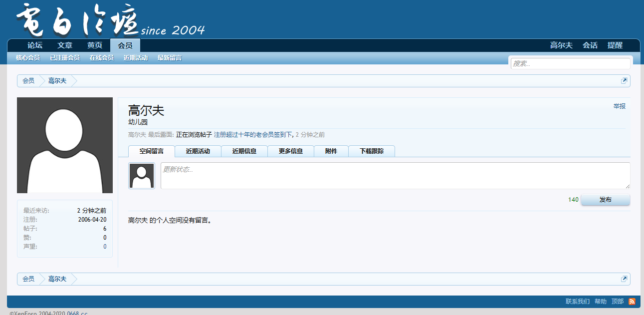Click the RSS feed icon in footer
Image resolution: width=644 pixels, height=315 pixels.
(x=632, y=302)
